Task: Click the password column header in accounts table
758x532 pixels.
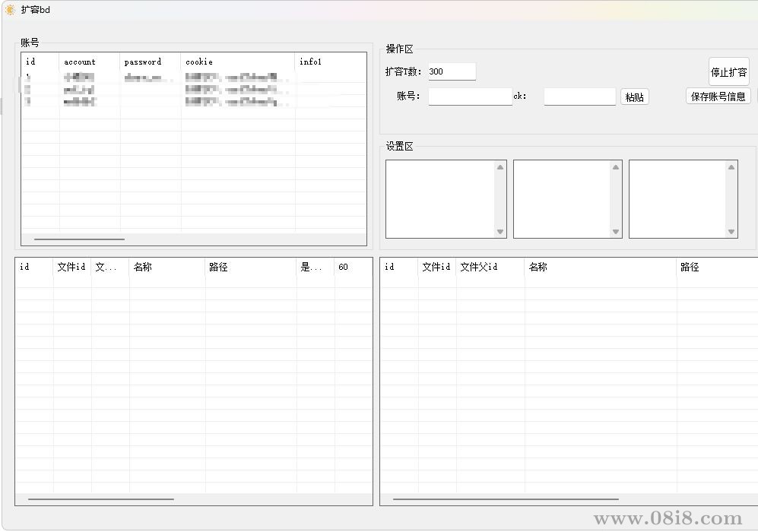Action: click(150, 62)
